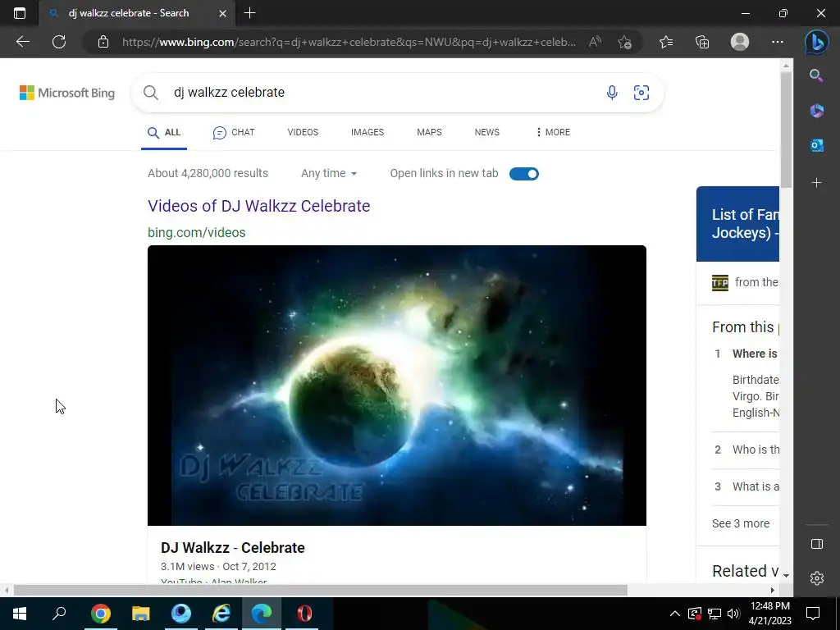The width and height of the screenshot is (840, 630).
Task: Expand question 2 'Who is th' in side panel
Action: (746, 450)
